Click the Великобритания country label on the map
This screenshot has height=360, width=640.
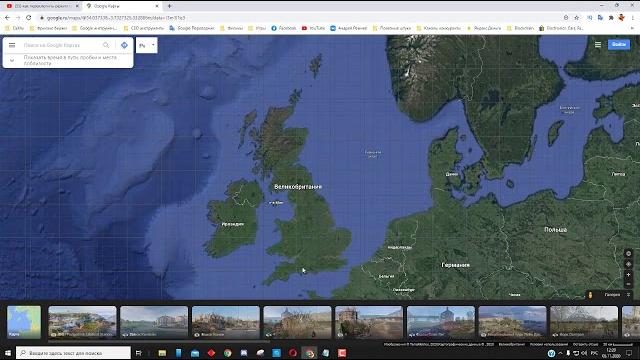point(298,187)
